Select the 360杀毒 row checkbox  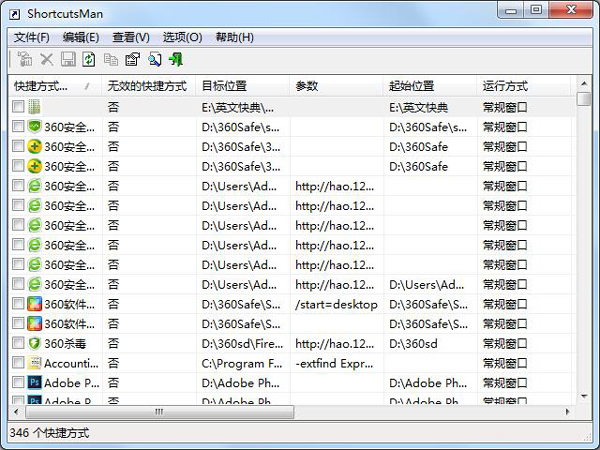coord(18,343)
